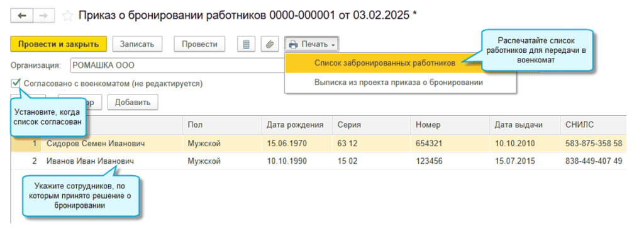Screen dimensions: 644x235
Task: Select issue date cell 15.07.2015
Action: point(525,161)
